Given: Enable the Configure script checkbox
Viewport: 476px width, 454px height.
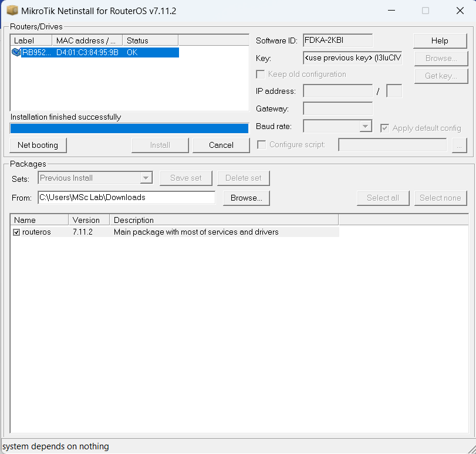Looking at the screenshot, I should (261, 144).
